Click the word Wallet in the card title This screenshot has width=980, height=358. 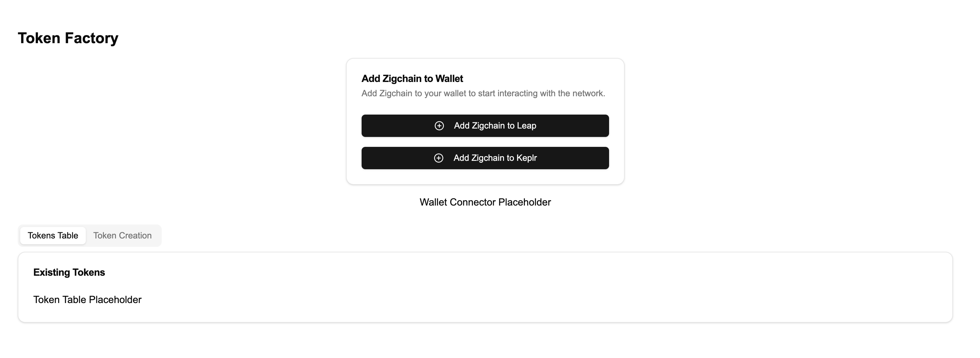coord(449,79)
